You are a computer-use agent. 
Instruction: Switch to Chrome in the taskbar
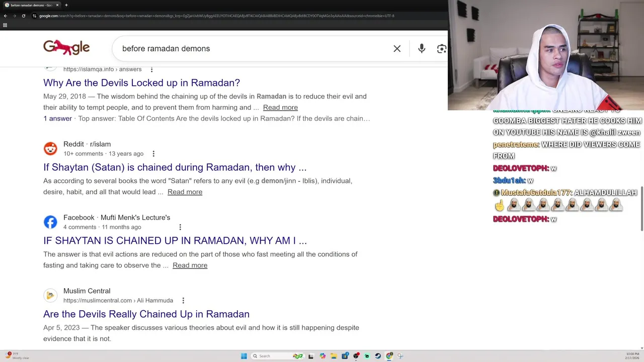pyautogui.click(x=389, y=356)
